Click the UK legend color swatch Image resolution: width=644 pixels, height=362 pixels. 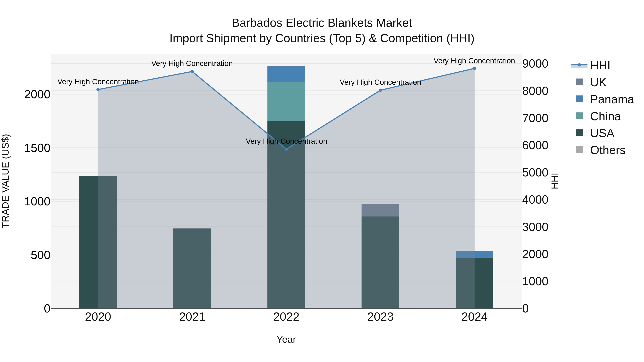[579, 82]
